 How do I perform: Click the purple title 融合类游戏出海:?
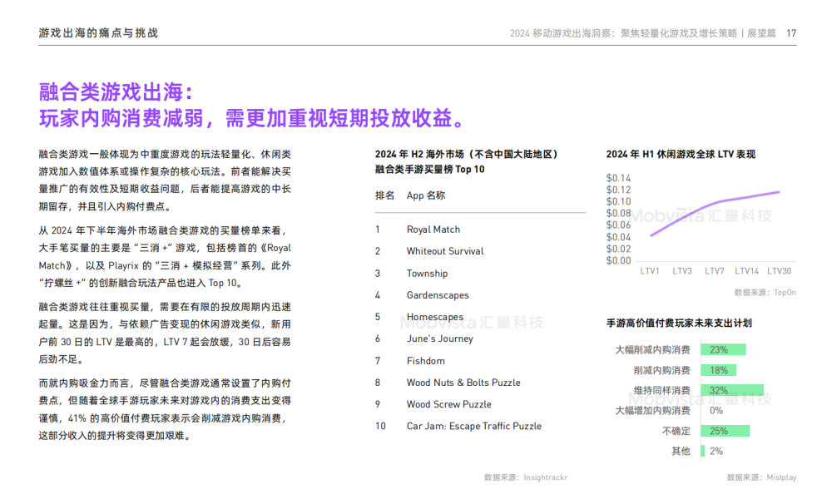(116, 92)
